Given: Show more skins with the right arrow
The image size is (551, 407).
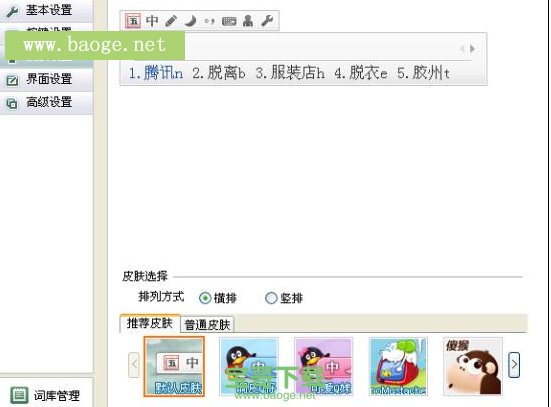Looking at the screenshot, I should tap(514, 365).
